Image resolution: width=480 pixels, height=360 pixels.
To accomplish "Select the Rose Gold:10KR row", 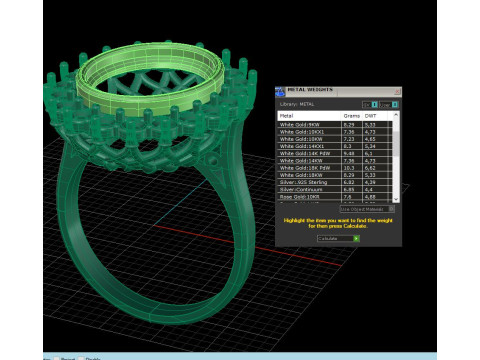I will pyautogui.click(x=335, y=197).
